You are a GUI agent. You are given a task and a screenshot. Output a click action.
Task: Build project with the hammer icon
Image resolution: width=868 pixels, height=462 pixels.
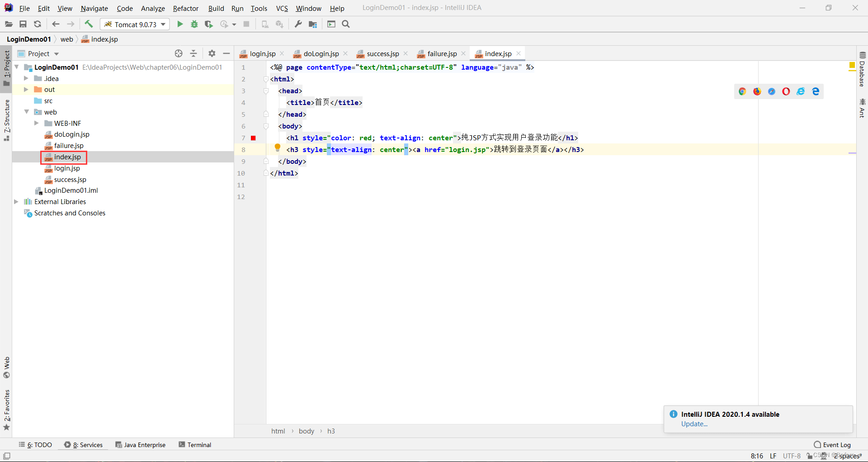[89, 24]
